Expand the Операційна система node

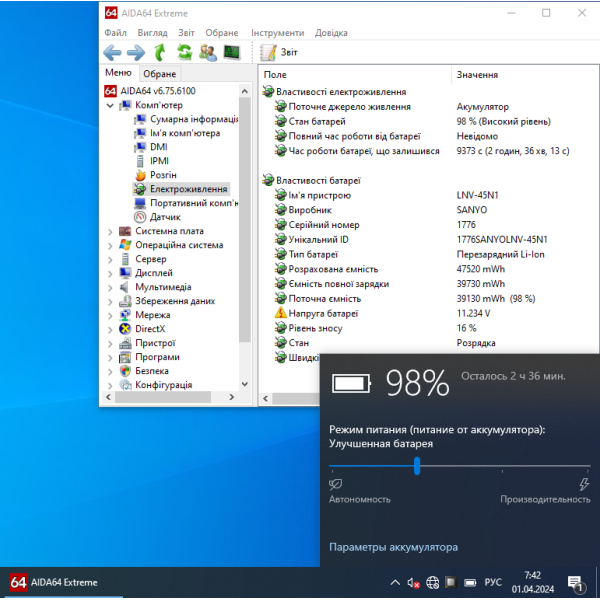[x=110, y=245]
